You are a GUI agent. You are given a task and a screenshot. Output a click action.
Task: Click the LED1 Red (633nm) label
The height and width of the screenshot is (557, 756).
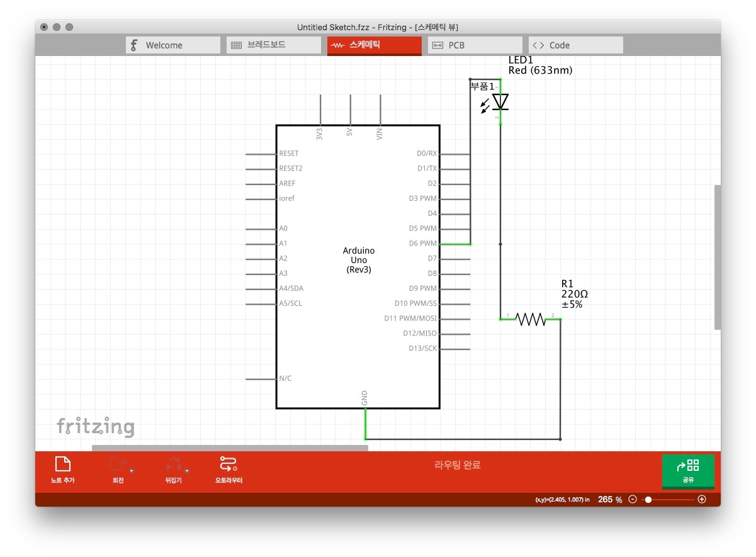click(x=540, y=65)
